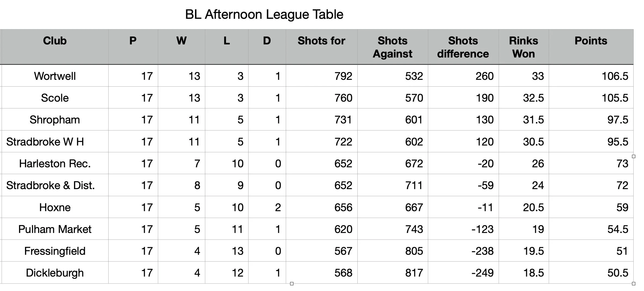The image size is (644, 291).
Task: Select the Points column header
Action: point(591,47)
